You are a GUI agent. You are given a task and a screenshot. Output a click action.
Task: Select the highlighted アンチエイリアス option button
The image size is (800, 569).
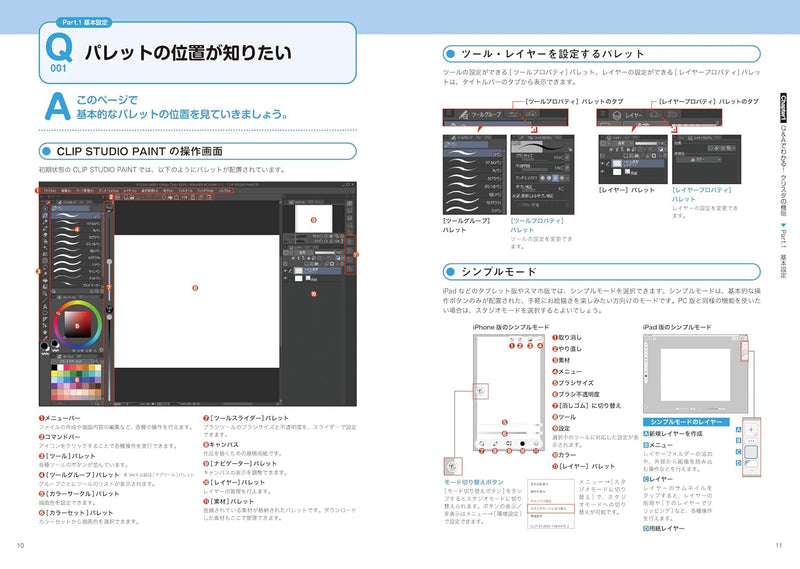556,178
